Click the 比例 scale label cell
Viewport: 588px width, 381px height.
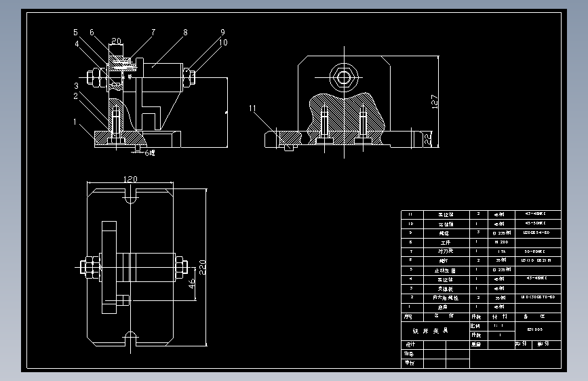tap(478, 326)
